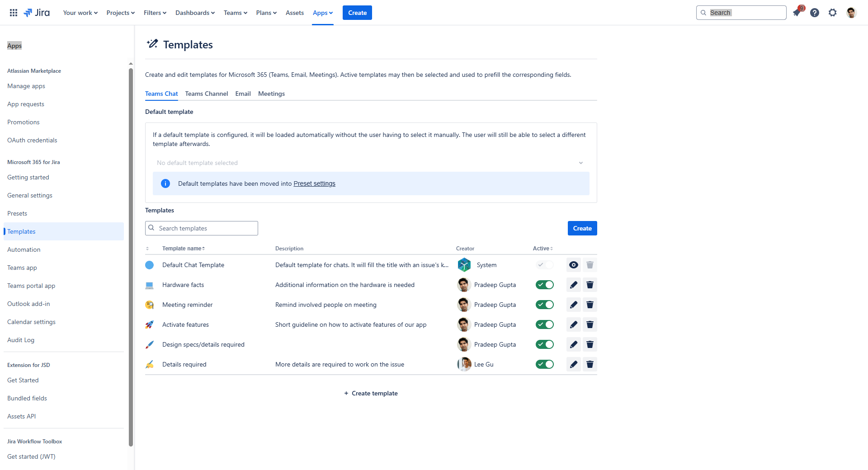Viewport: 868px width, 470px height.
Task: Delete the Activate features template
Action: pyautogui.click(x=590, y=324)
